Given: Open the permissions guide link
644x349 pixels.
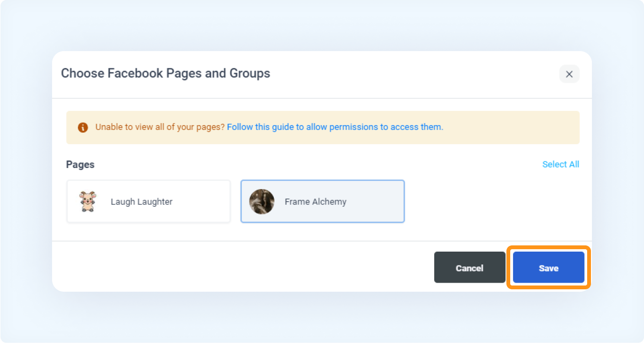Looking at the screenshot, I should [335, 127].
